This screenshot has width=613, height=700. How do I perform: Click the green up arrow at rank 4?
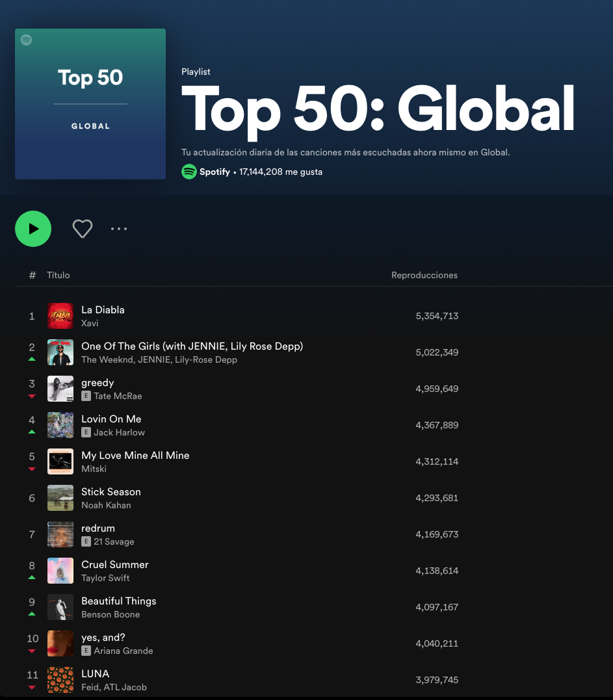[32, 432]
